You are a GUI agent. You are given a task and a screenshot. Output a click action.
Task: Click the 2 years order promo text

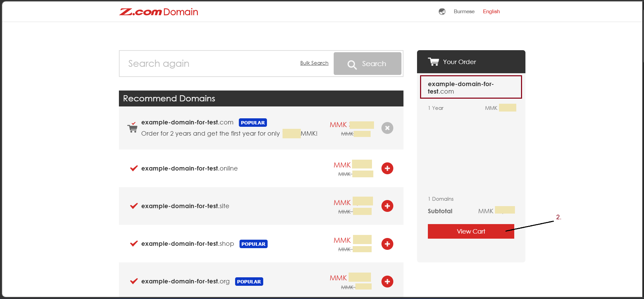click(229, 134)
